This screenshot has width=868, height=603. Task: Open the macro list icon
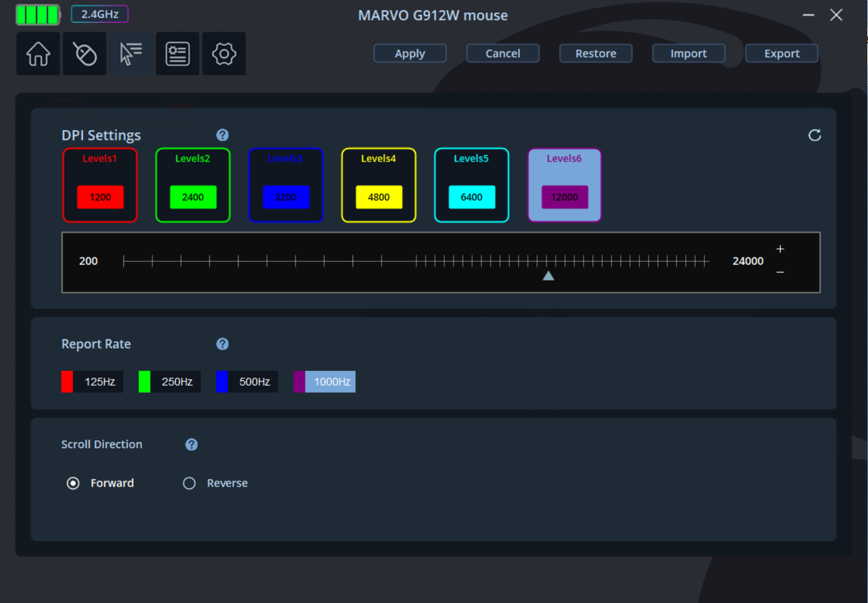(177, 54)
